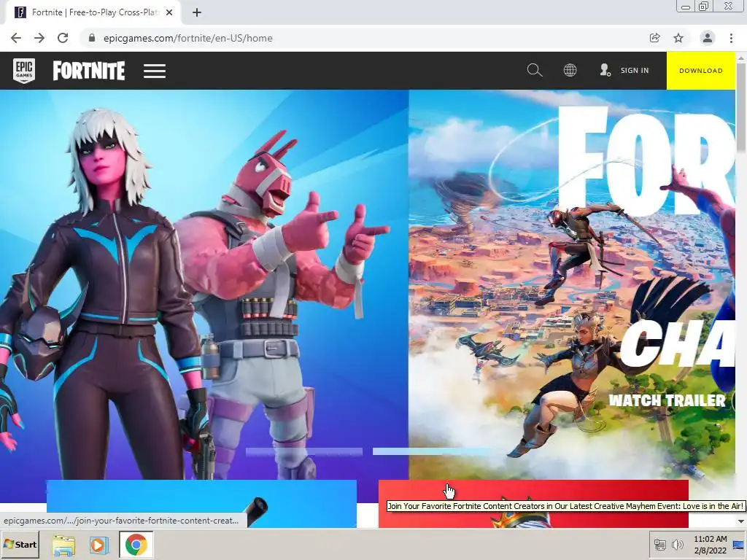The height and width of the screenshot is (560, 747).
Task: Click the Chrome taskbar icon
Action: (x=136, y=544)
